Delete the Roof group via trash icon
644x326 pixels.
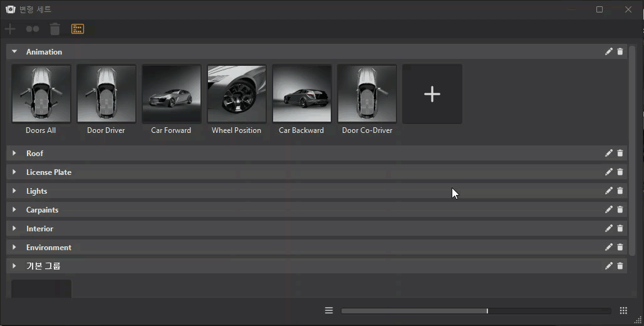[620, 153]
